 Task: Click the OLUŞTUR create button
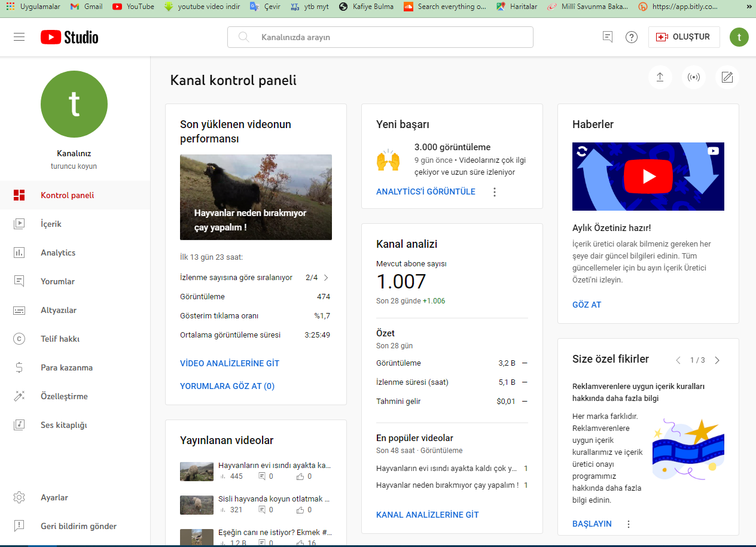coord(684,37)
